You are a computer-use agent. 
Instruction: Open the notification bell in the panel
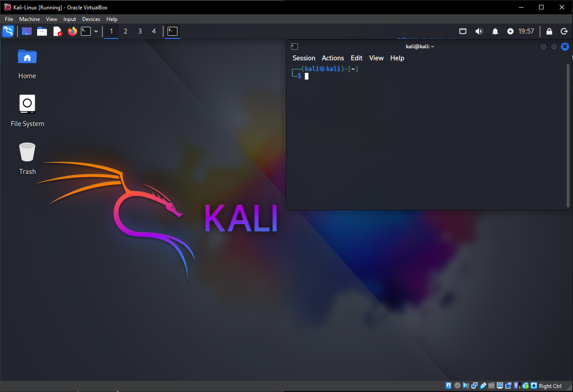click(495, 31)
